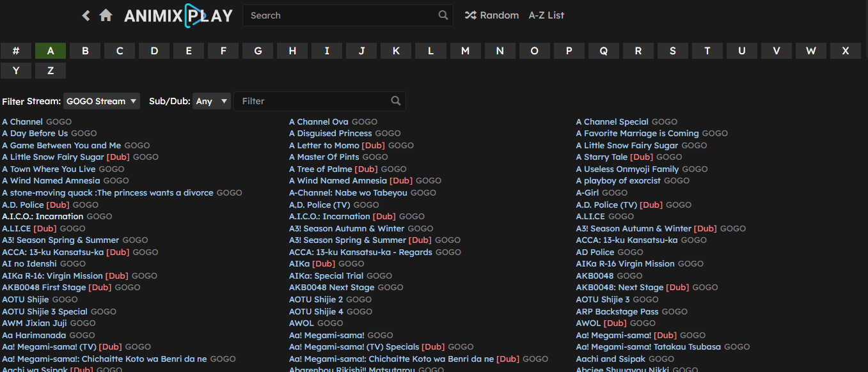This screenshot has height=372, width=868.
Task: Open the M letter tab
Action: (x=465, y=51)
